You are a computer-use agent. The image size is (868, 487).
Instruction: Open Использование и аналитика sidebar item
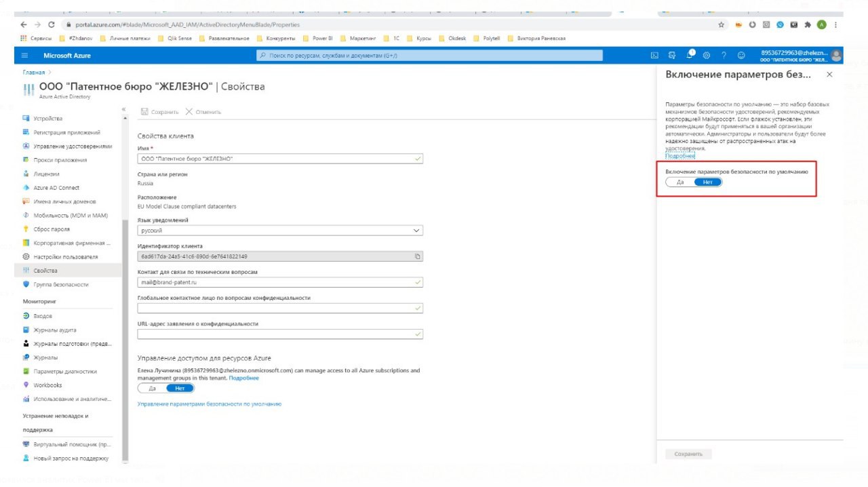[x=71, y=399]
